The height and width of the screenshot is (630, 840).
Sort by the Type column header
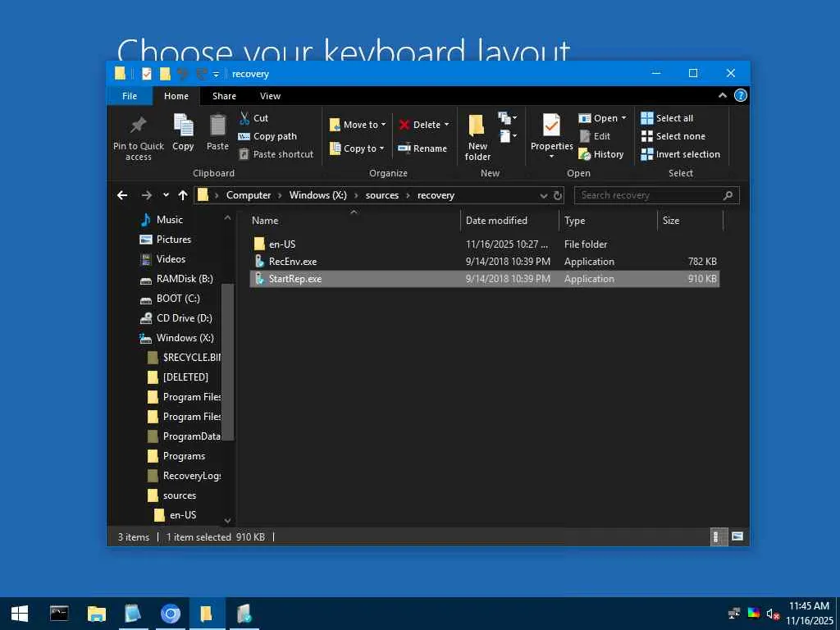click(608, 220)
